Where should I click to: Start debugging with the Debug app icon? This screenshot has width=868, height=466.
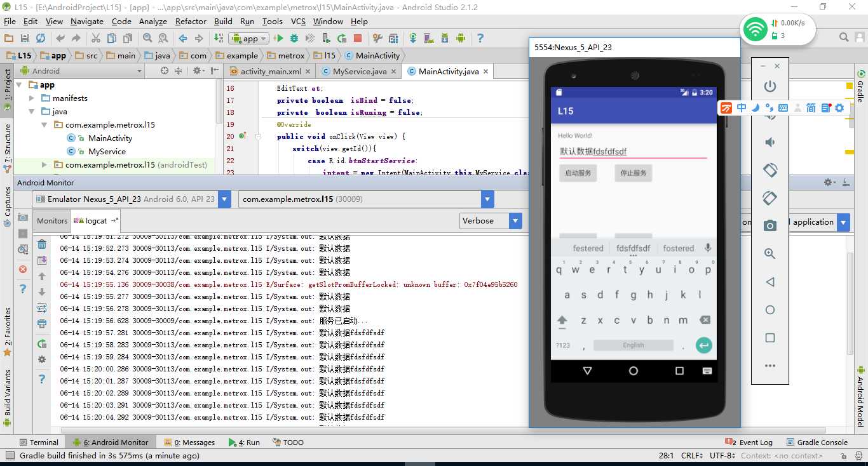295,38
